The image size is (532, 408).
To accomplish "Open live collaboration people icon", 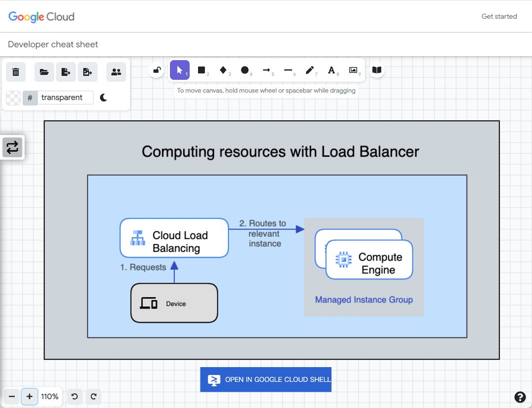I will coord(116,72).
